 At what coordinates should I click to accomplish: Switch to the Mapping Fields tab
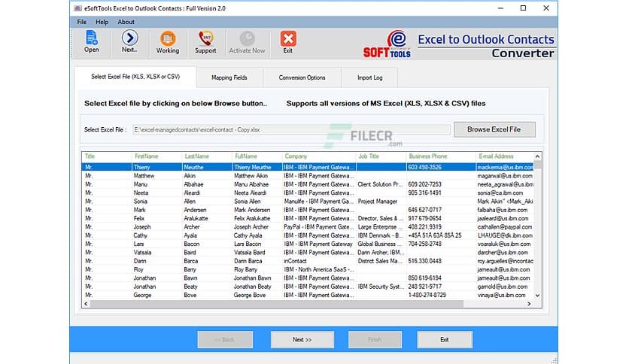229,77
